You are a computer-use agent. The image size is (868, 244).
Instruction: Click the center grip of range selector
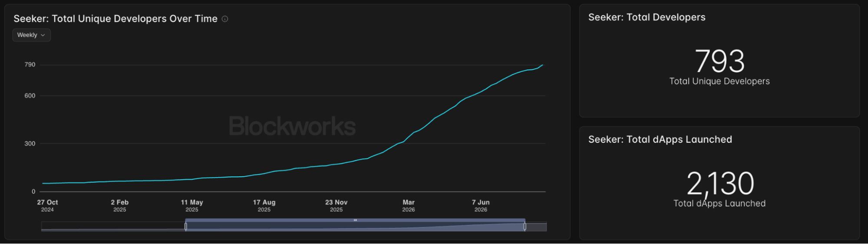[355, 220]
